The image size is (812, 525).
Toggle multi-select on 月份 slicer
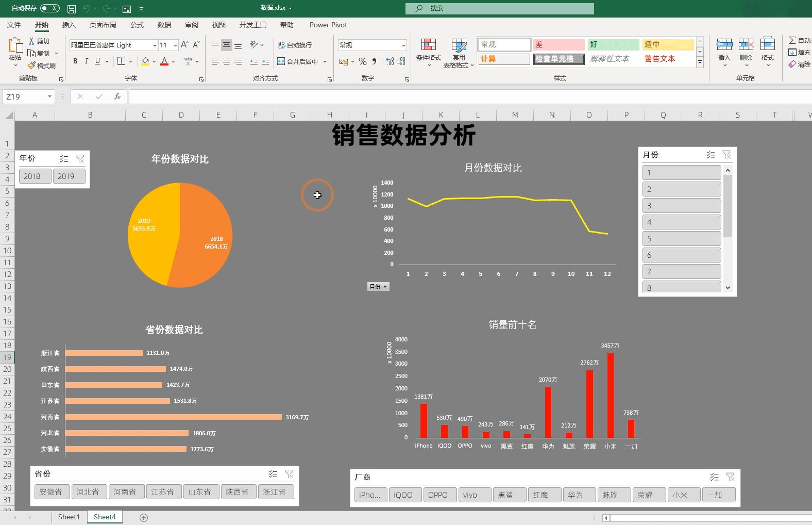pyautogui.click(x=711, y=155)
